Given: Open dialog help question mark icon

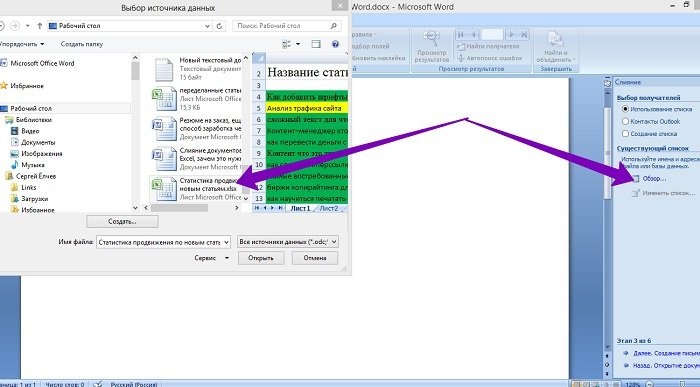Looking at the screenshot, I should 335,44.
